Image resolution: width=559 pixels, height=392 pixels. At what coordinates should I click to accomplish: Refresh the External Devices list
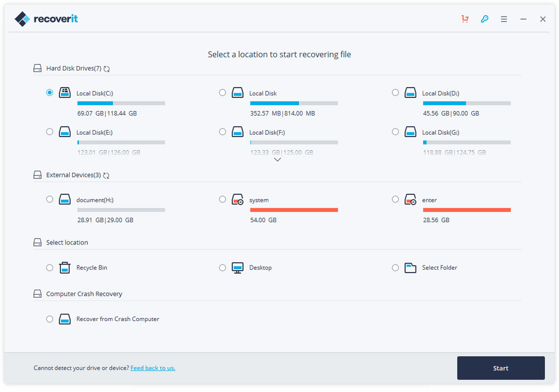105,175
